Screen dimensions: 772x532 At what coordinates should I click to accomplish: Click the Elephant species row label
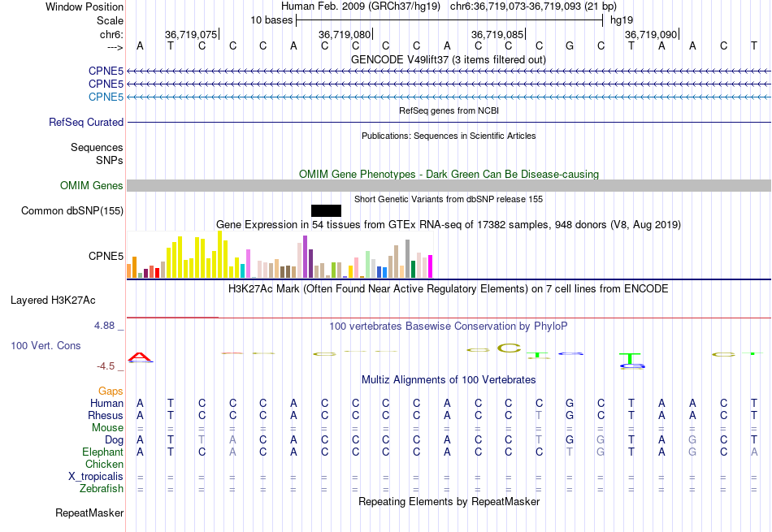(x=102, y=452)
